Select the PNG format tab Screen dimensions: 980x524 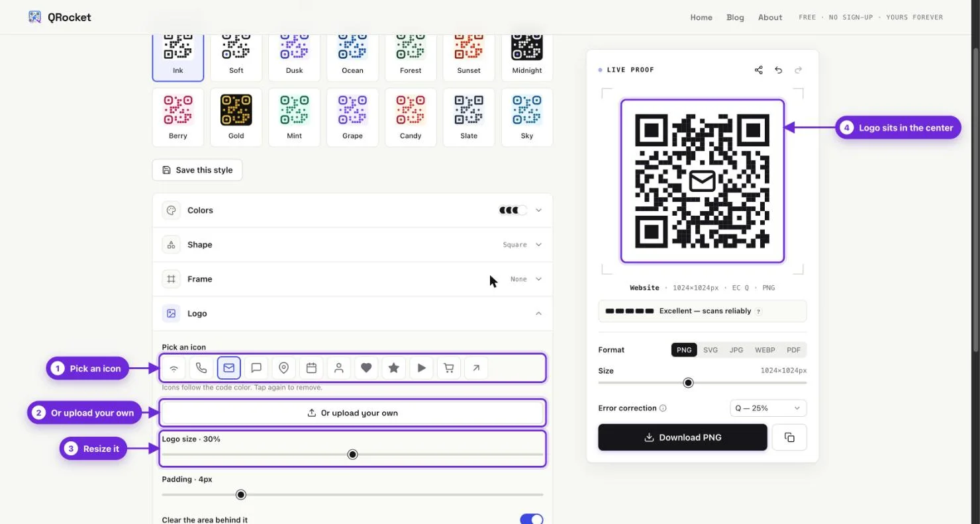point(684,350)
